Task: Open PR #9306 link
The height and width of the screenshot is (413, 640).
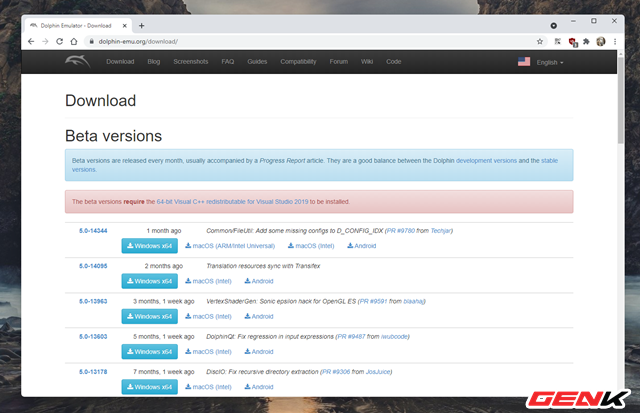Action: 336,372
